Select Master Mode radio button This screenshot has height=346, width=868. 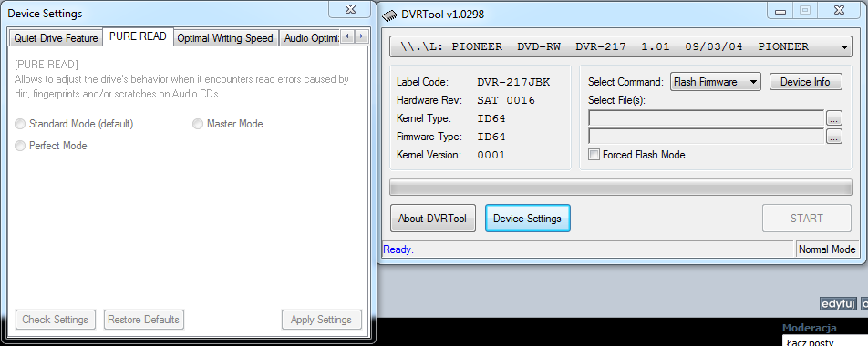point(198,124)
